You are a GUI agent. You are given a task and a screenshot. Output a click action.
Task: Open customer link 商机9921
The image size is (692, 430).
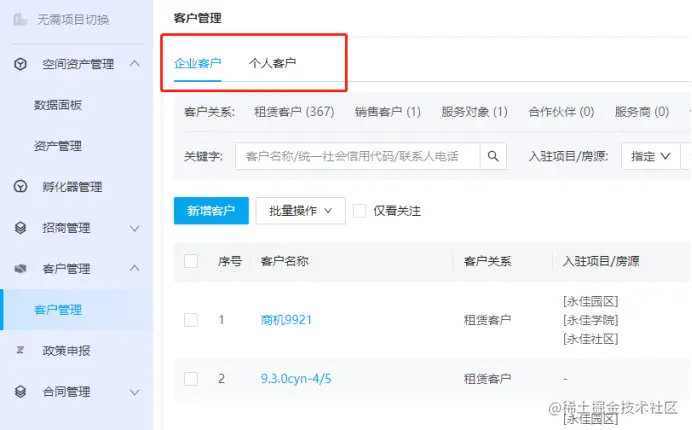tap(286, 320)
